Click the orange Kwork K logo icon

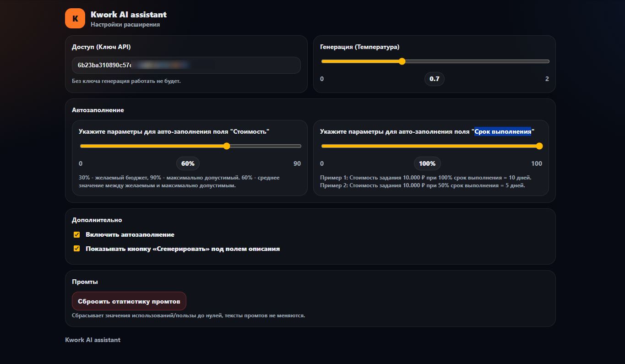(x=75, y=18)
